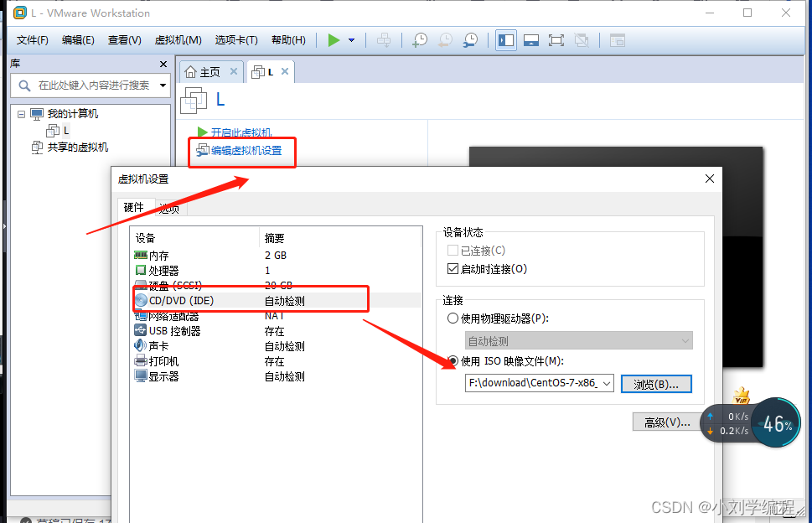Click the 编辑虚拟机设置 link
The width and height of the screenshot is (812, 523).
(246, 151)
